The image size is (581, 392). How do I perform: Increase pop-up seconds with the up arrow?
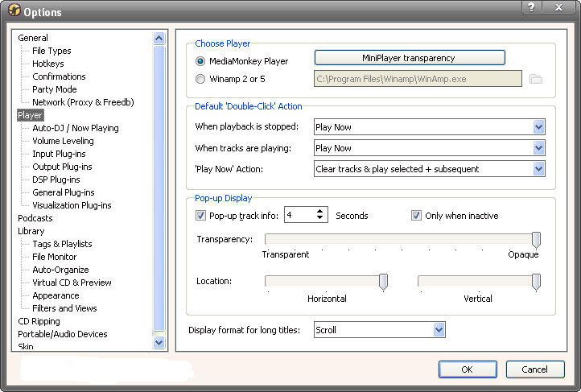coord(320,212)
